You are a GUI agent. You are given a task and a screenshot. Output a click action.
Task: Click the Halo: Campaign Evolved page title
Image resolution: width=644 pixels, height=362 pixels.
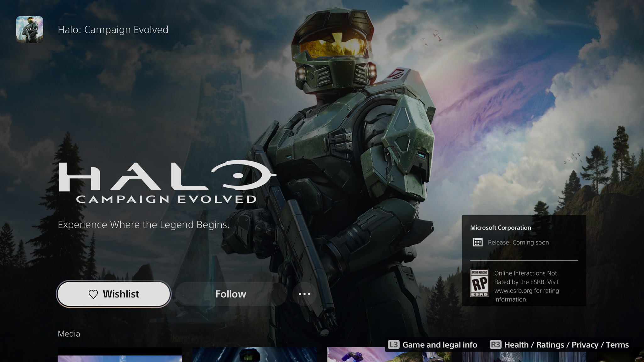(x=113, y=30)
